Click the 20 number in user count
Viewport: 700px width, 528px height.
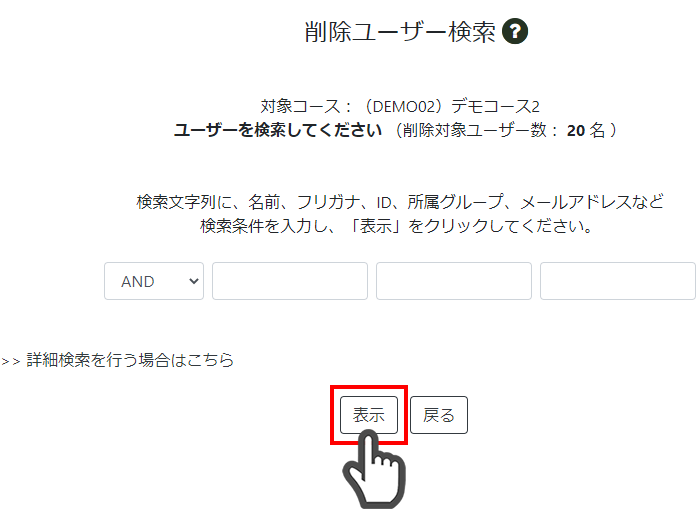pyautogui.click(x=576, y=131)
